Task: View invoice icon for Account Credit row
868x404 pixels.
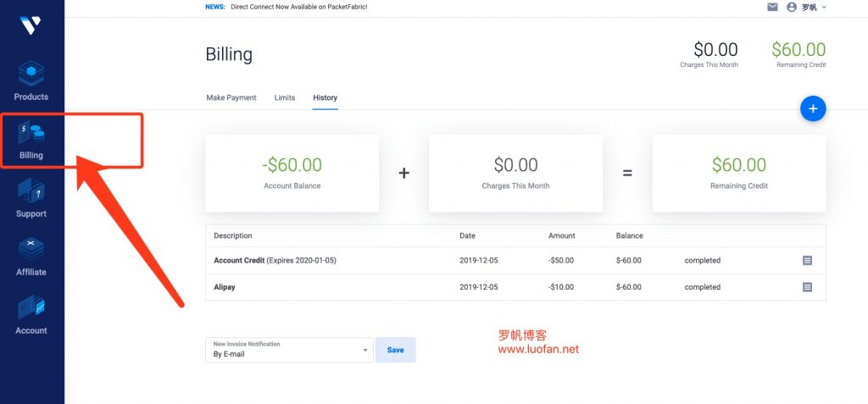Action: [807, 260]
